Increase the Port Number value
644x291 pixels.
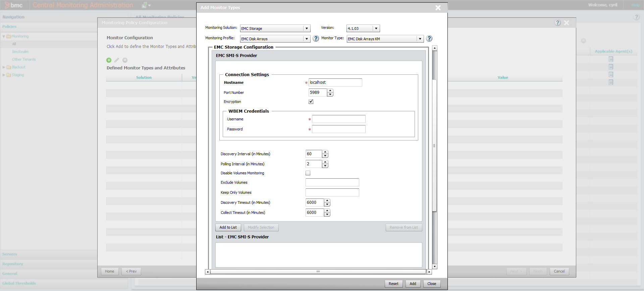click(330, 91)
